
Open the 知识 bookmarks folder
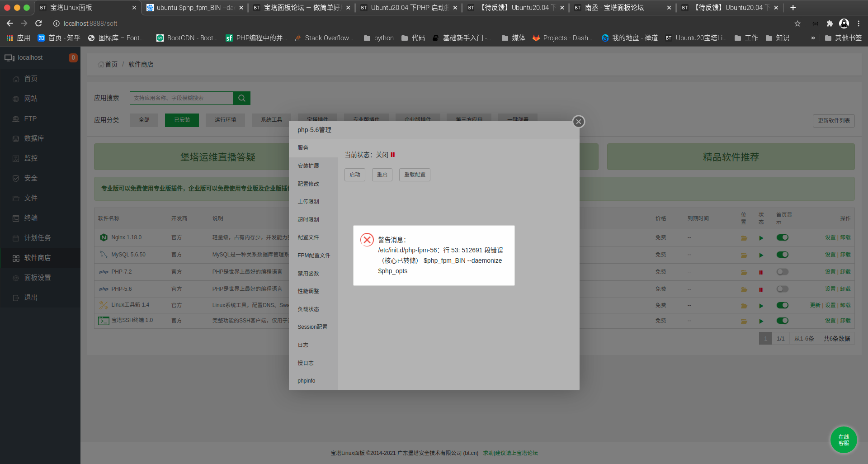pyautogui.click(x=778, y=38)
